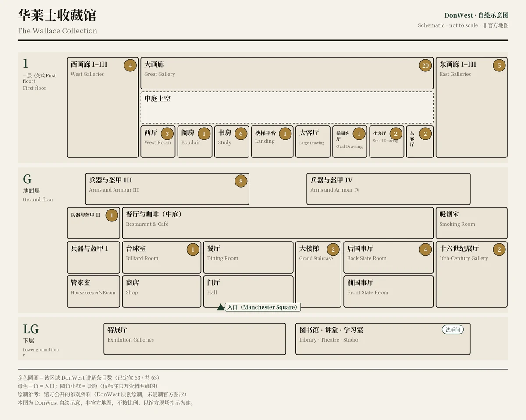
Task: Click the title 华莱士收藏馆
Action: click(x=57, y=15)
